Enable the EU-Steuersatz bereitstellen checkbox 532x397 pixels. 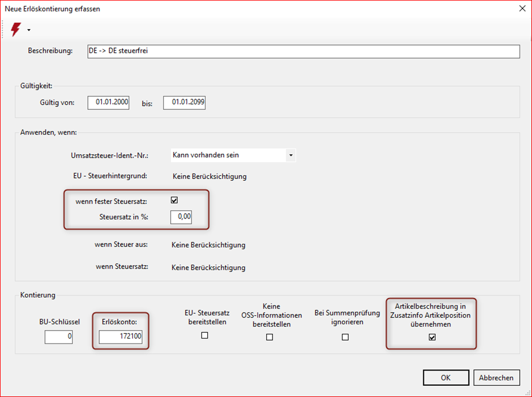[205, 336]
